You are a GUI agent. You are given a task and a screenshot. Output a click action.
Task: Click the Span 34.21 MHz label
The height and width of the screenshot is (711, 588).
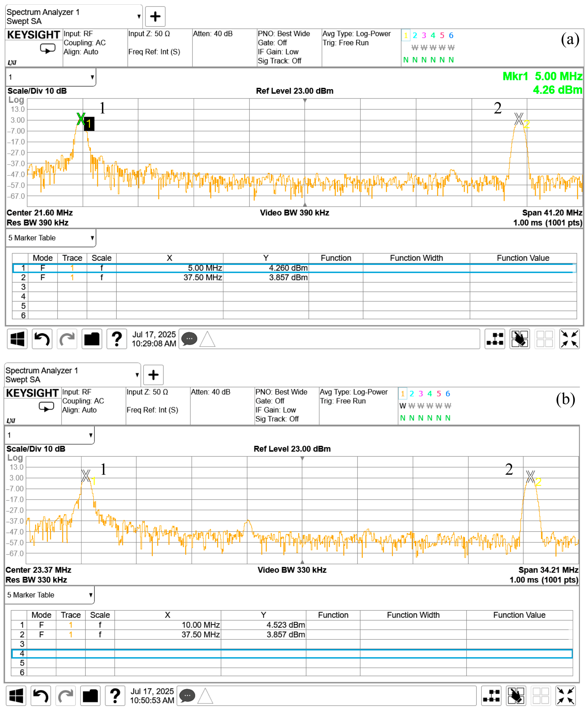coord(548,570)
